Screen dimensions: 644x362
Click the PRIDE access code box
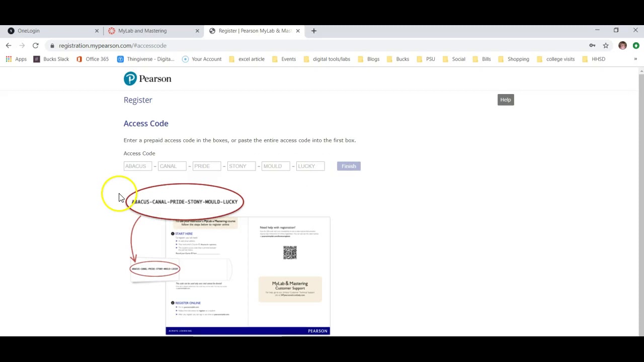point(207,166)
